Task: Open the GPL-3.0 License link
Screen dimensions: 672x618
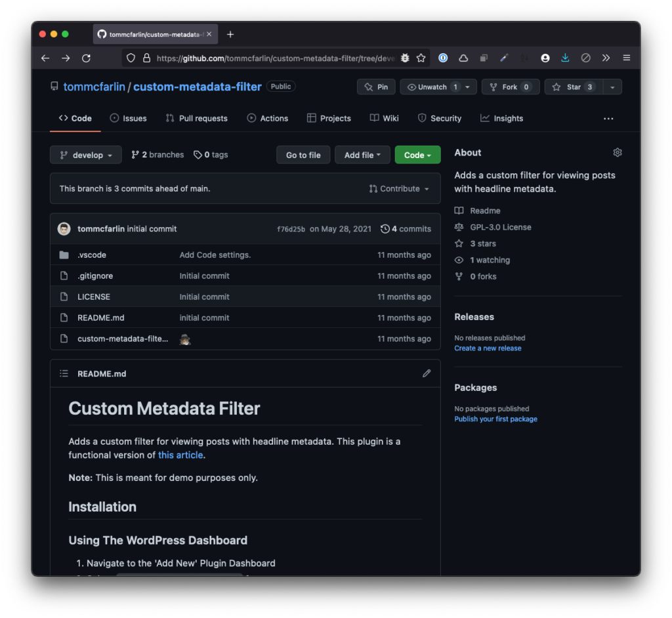Action: (x=501, y=227)
